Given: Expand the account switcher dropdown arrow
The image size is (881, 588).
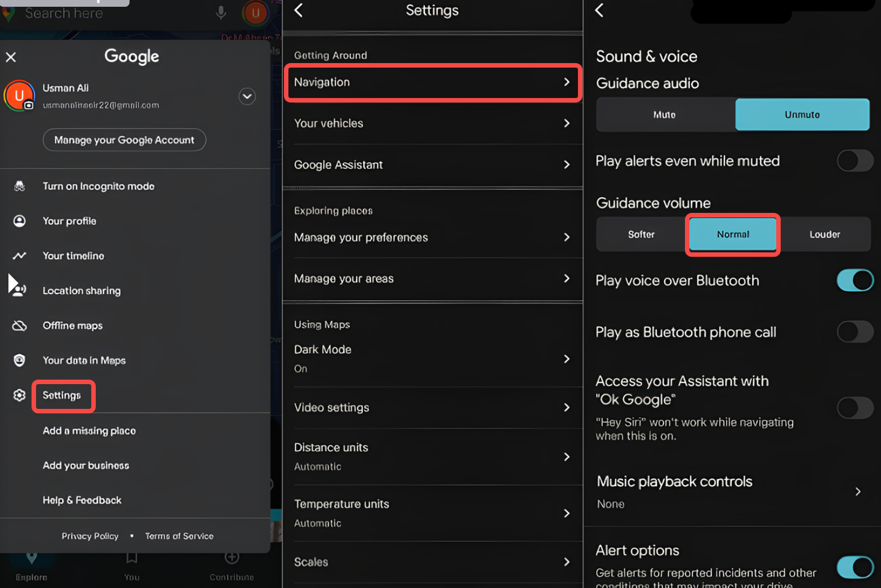Looking at the screenshot, I should 247,96.
